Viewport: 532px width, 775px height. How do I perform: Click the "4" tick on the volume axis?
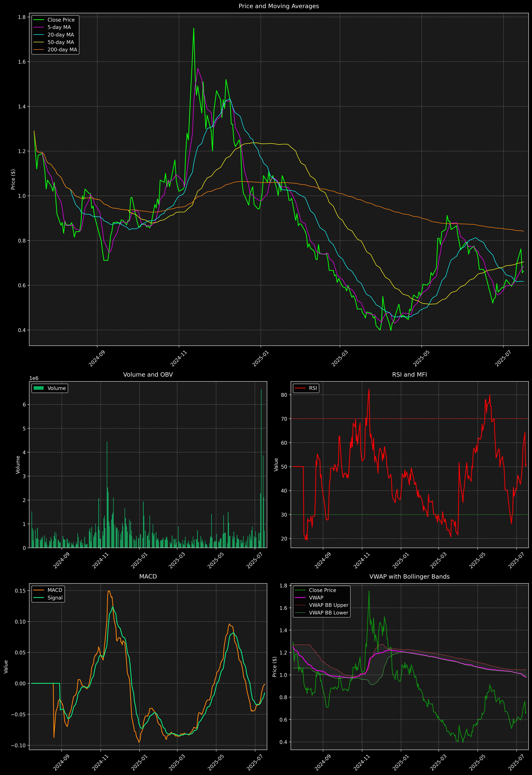click(24, 452)
